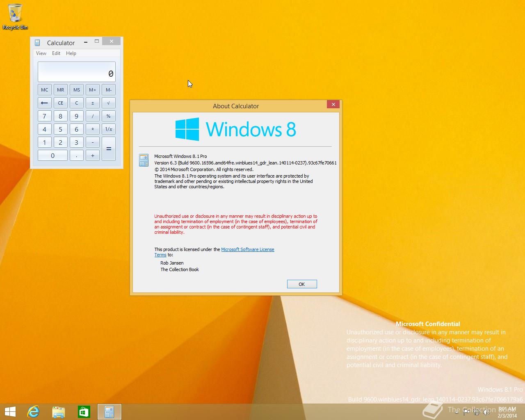Open the Action Center flag tray icon

pyautogui.click(x=467, y=412)
